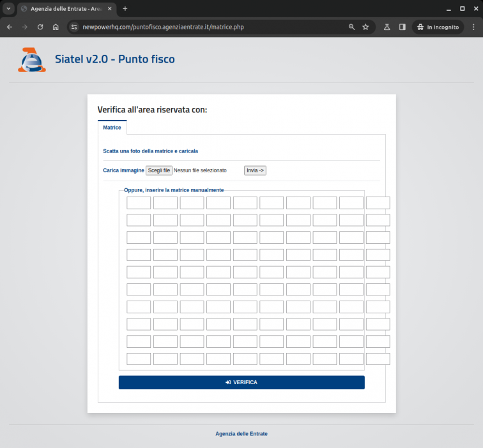
Task: Open a new tab with plus button
Action: point(125,9)
